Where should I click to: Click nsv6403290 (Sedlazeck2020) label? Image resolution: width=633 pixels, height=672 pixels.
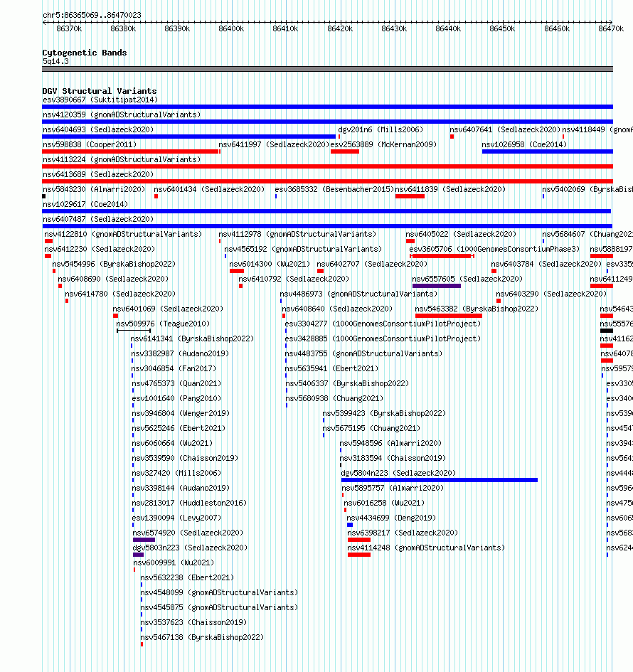pyautogui.click(x=552, y=294)
